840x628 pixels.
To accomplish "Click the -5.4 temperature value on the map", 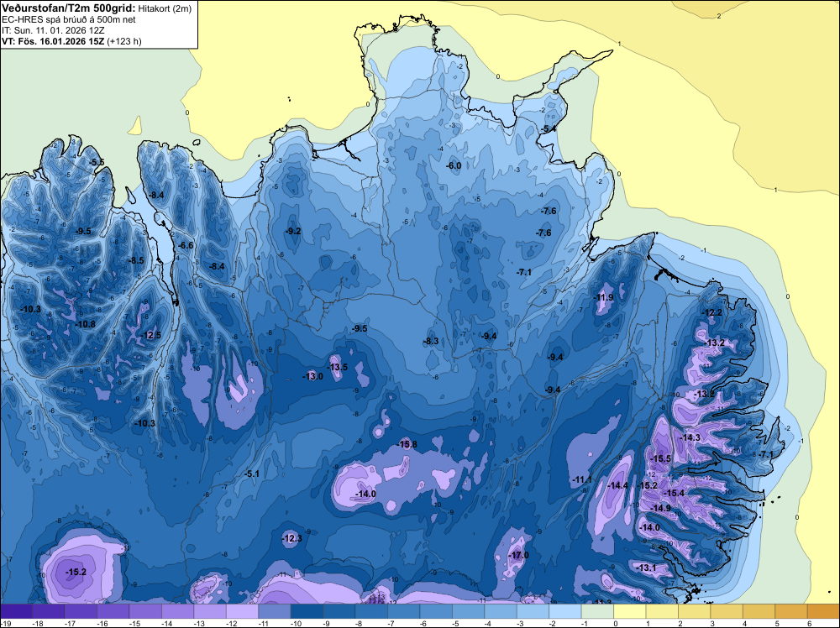I will click(548, 129).
